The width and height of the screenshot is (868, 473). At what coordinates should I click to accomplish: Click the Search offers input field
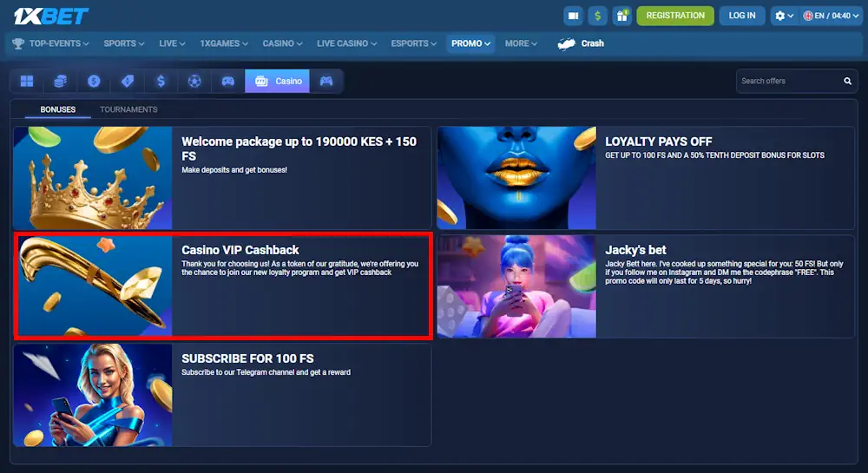[786, 81]
